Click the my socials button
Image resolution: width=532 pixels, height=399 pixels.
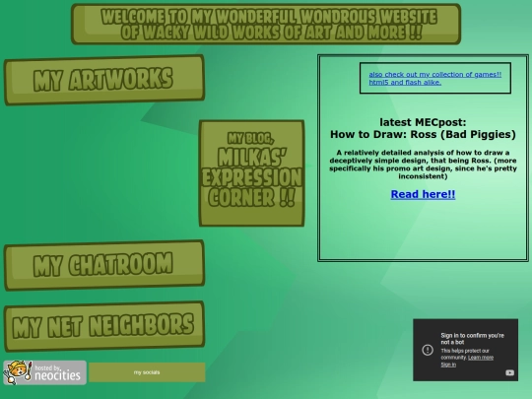click(x=147, y=372)
